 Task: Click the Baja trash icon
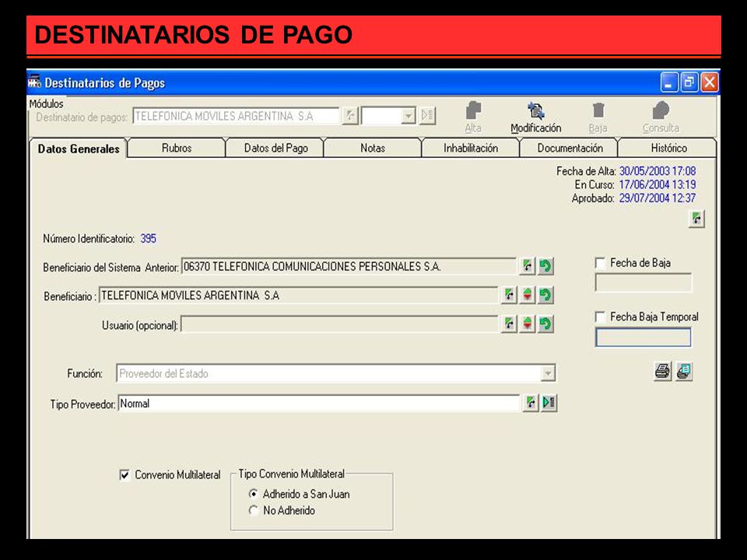(598, 111)
